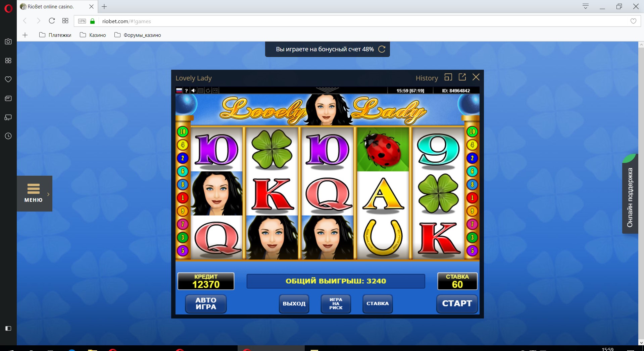The height and width of the screenshot is (351, 644).
Task: Click the page scrollbar up arrow
Action: coord(641,45)
